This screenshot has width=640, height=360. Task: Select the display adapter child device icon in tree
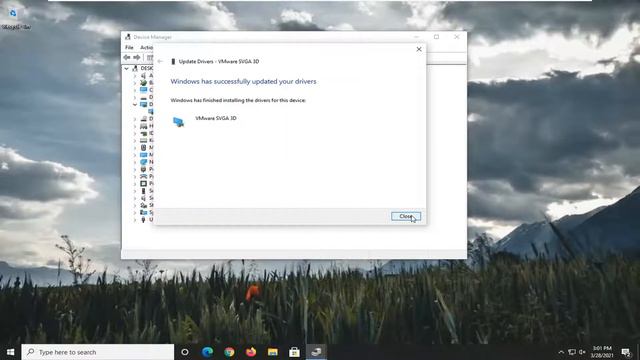tap(151, 111)
